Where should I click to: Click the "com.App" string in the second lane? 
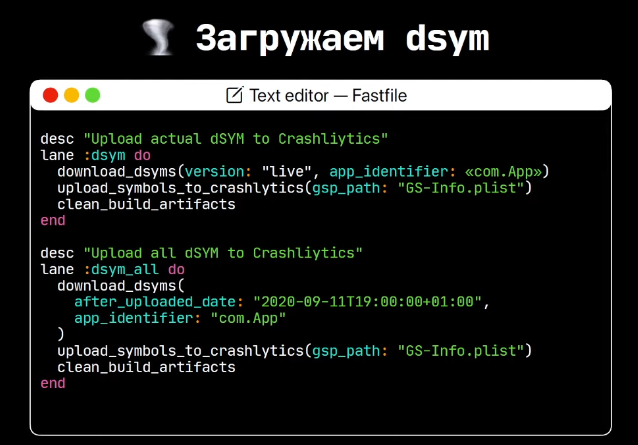pos(248,318)
